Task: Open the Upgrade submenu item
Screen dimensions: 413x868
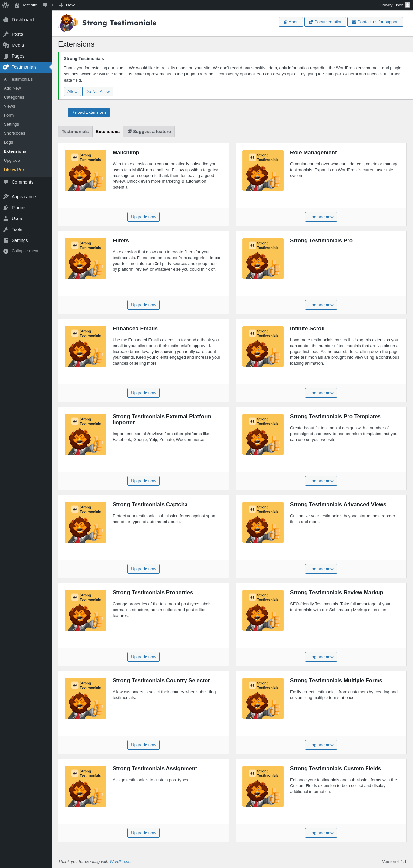Action: (12, 161)
